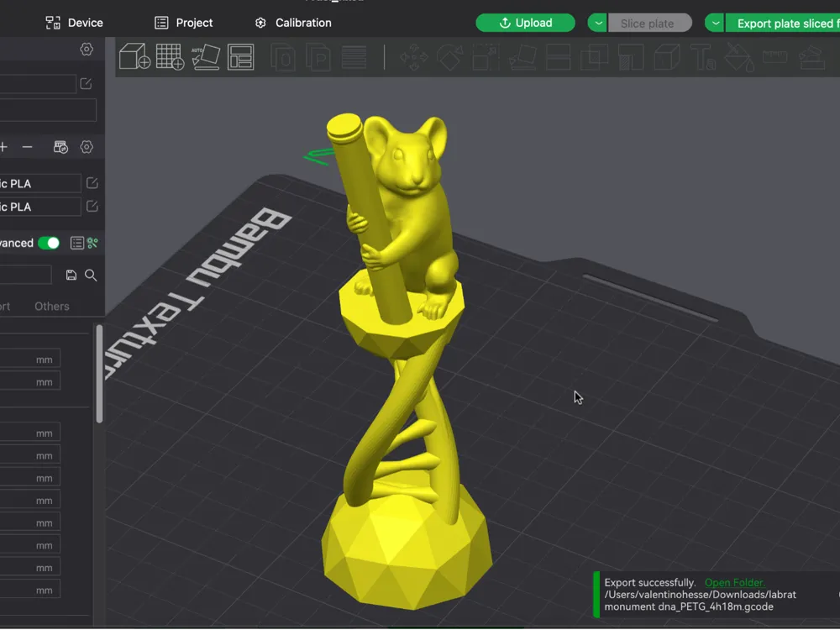Select the Text shape tool

(703, 57)
